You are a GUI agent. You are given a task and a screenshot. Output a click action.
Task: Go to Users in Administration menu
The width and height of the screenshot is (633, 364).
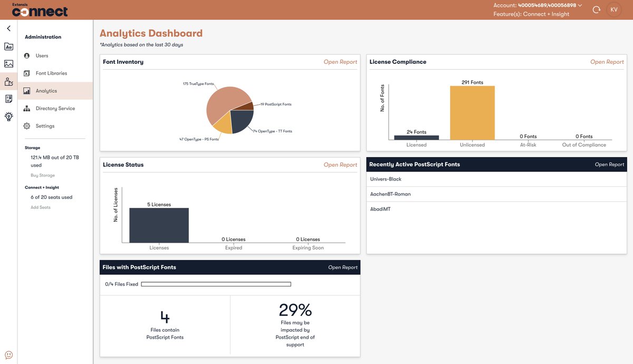(55, 55)
